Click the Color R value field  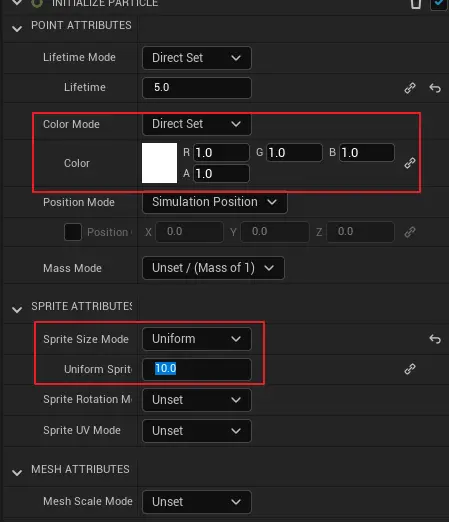click(221, 153)
